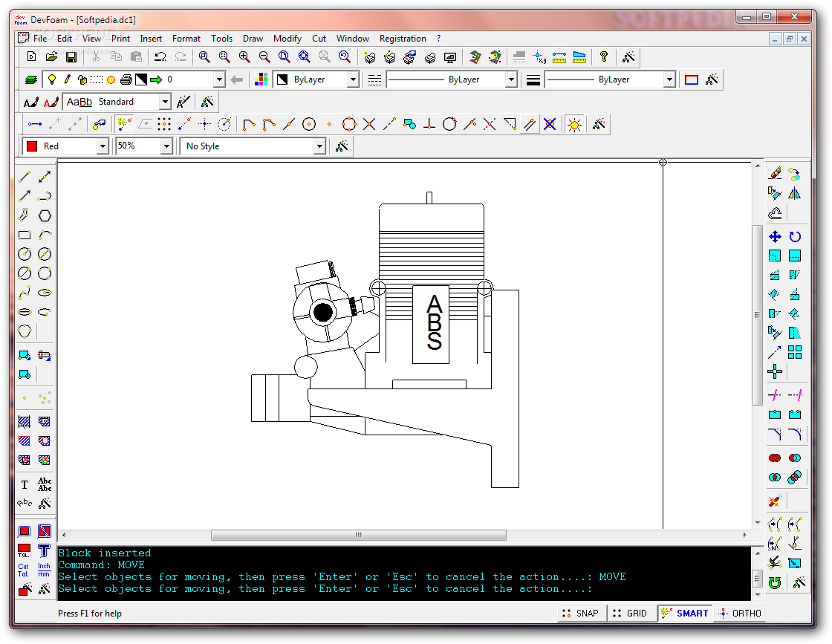832x644 pixels.
Task: Select the Line drawing tool
Action: click(x=25, y=177)
